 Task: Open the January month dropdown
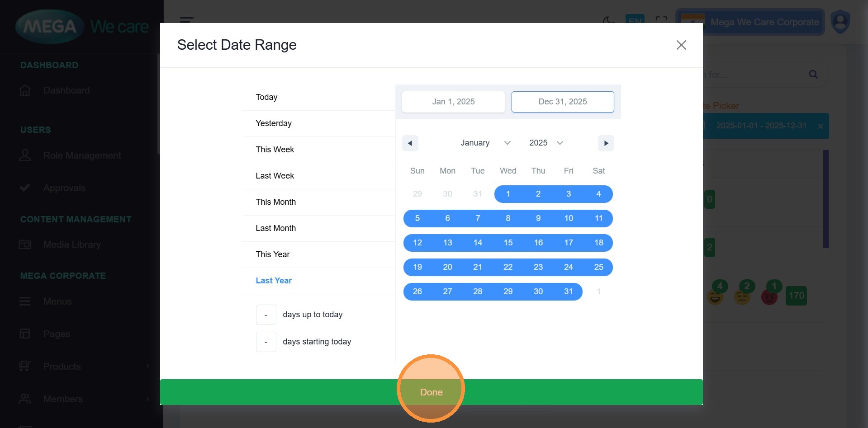485,143
